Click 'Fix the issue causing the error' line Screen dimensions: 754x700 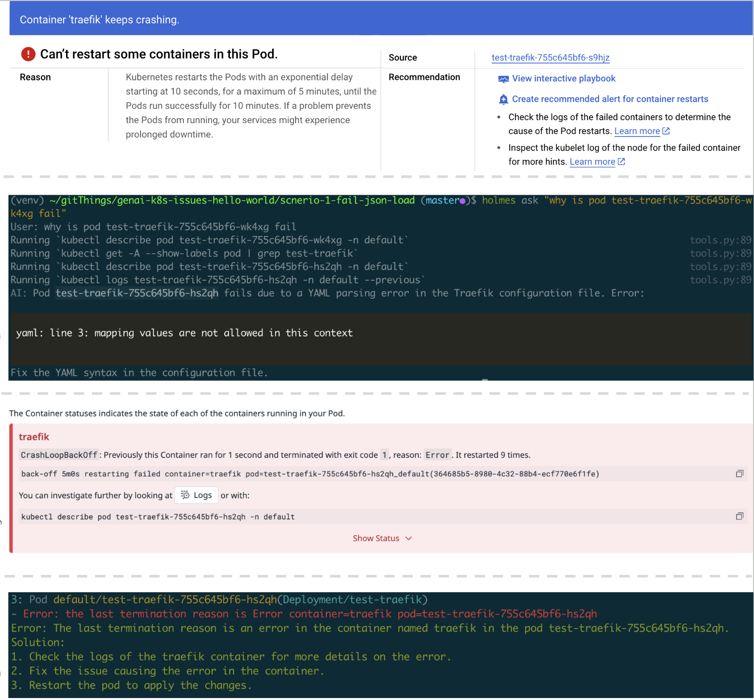tap(168, 671)
